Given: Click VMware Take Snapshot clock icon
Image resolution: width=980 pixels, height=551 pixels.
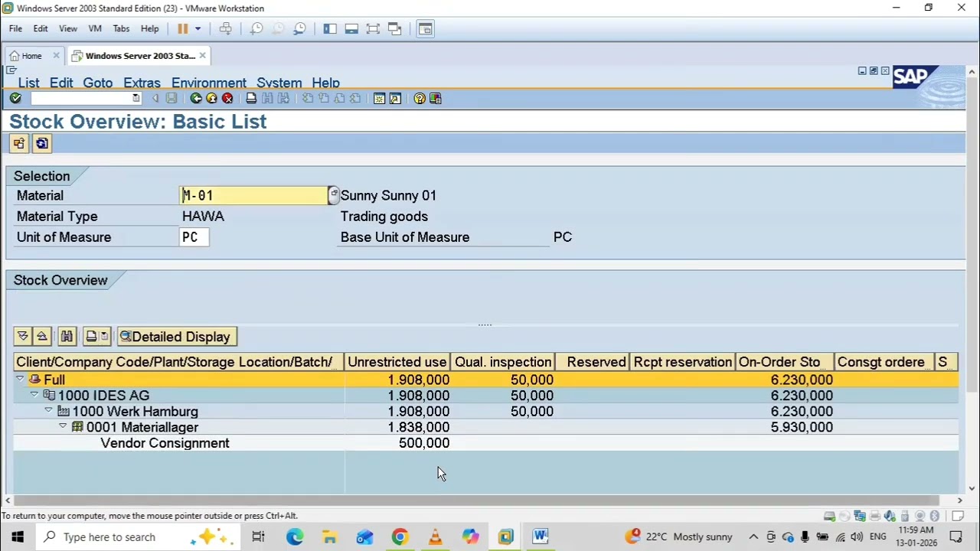Looking at the screenshot, I should 256,28.
